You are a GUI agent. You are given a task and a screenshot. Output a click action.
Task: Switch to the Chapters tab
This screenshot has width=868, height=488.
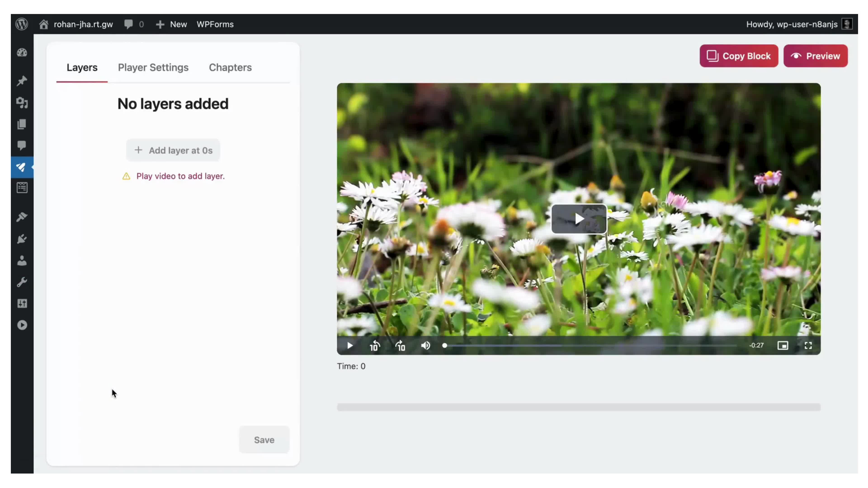tap(230, 67)
